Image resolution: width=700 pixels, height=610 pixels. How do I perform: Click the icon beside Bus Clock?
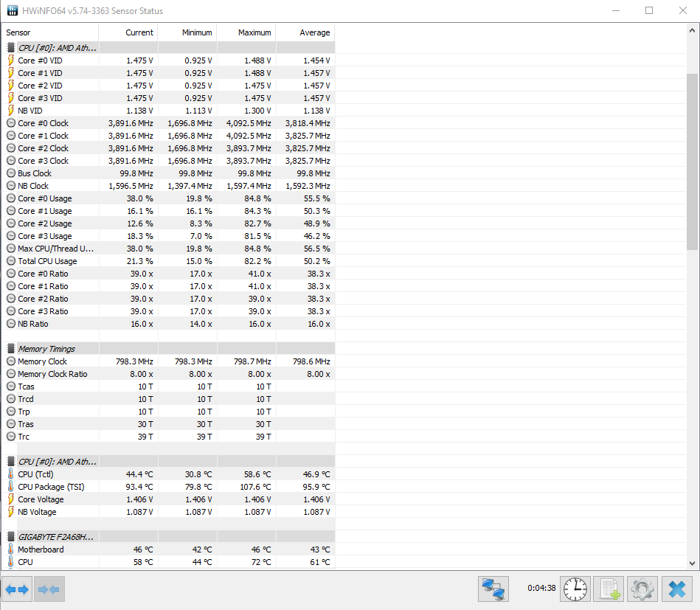point(11,173)
